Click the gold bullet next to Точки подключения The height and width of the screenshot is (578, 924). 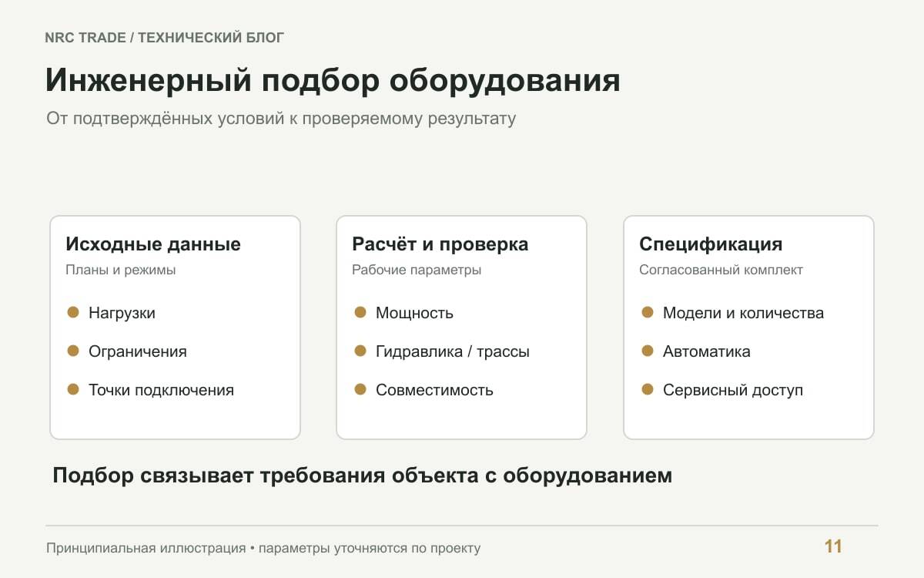(73, 389)
